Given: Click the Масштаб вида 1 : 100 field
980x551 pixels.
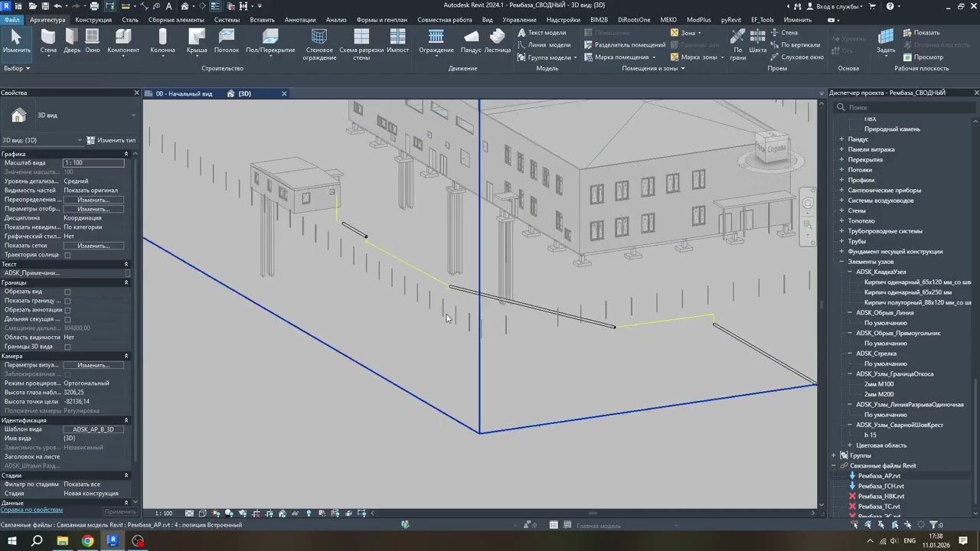Looking at the screenshot, I should tap(93, 163).
